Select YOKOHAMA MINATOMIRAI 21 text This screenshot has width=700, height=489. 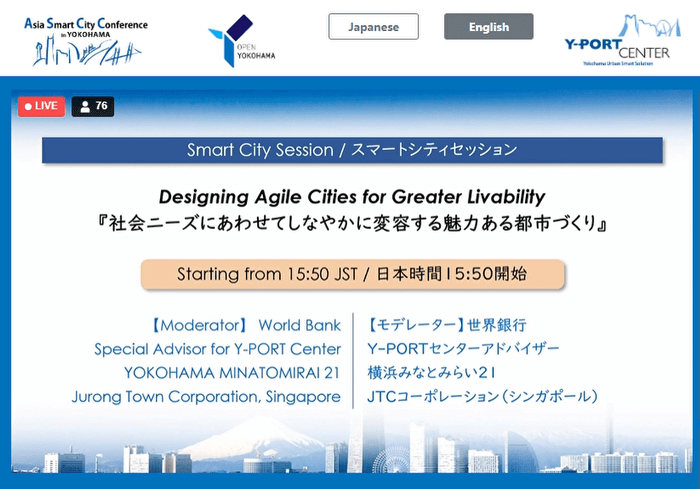tap(232, 373)
